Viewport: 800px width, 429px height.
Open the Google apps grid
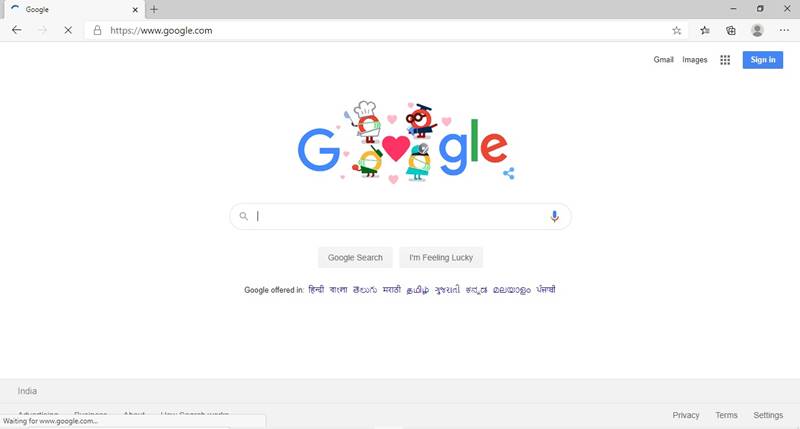point(725,60)
